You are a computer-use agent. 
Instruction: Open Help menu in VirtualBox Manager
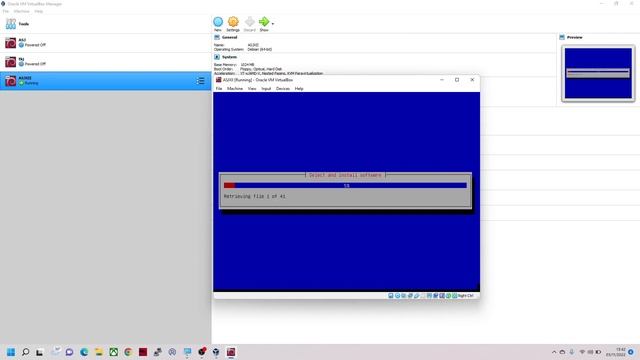coord(38,11)
